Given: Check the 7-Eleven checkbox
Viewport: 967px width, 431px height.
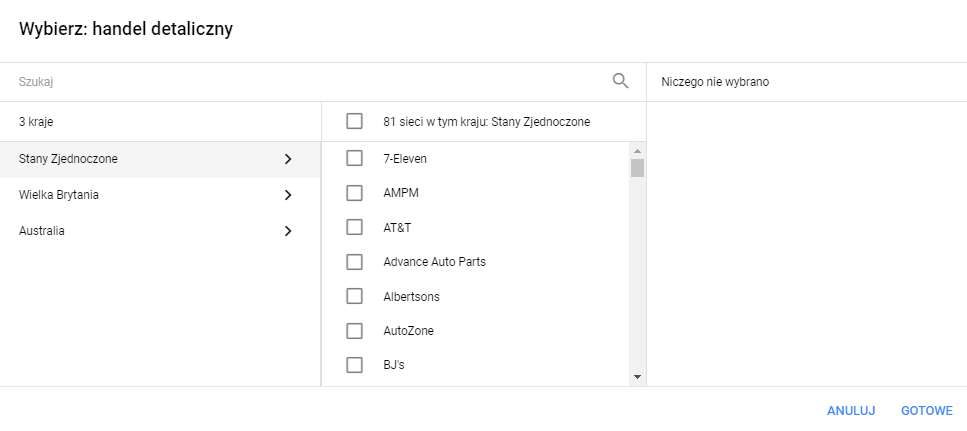Looking at the screenshot, I should pyautogui.click(x=355, y=158).
